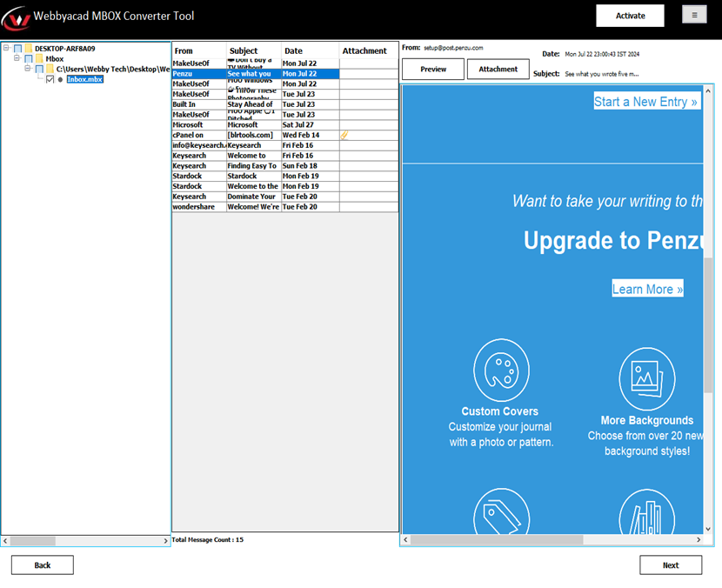Viewport: 722px width, 588px height.
Task: Sort by the Attachment column header
Action: tap(369, 50)
